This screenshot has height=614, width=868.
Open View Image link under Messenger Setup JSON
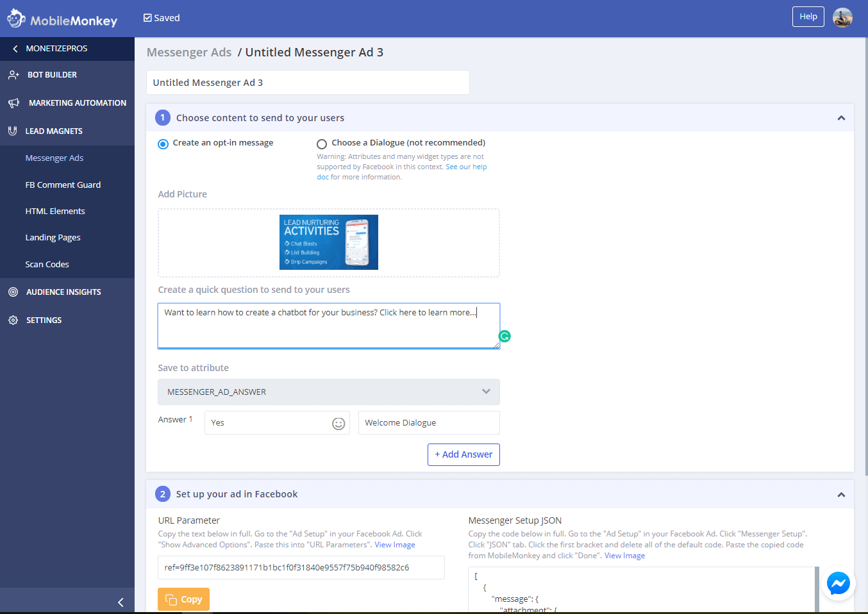(x=624, y=556)
